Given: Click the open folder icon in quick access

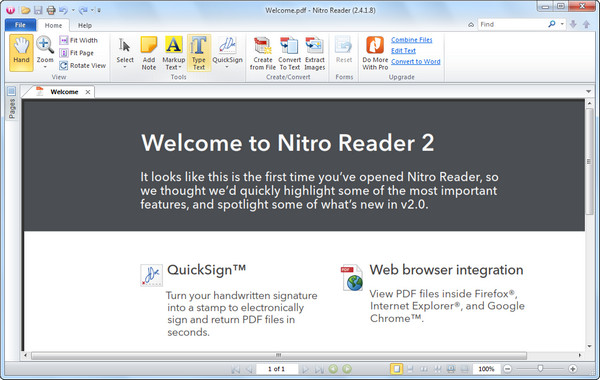Looking at the screenshot, I should pyautogui.click(x=25, y=10).
